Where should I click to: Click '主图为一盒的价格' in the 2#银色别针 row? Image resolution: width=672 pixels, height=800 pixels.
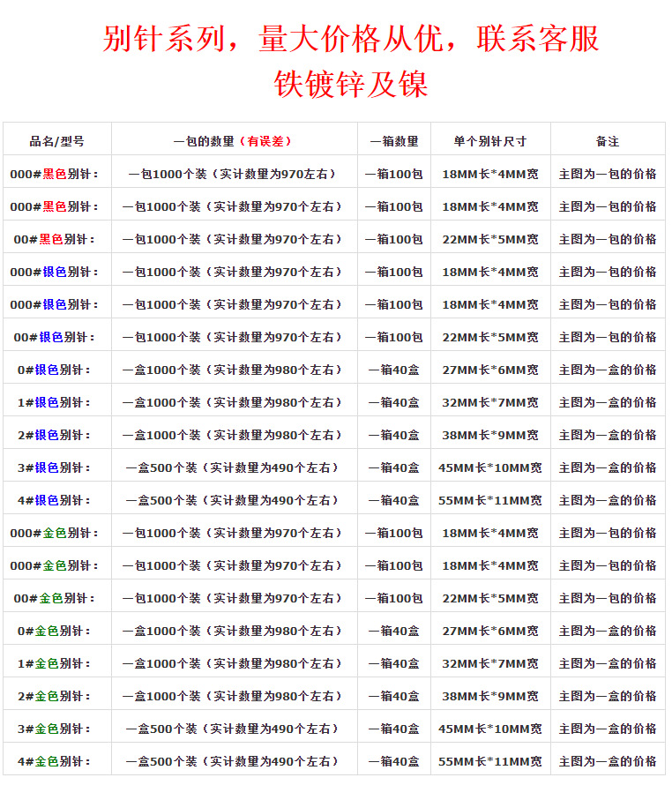click(608, 435)
